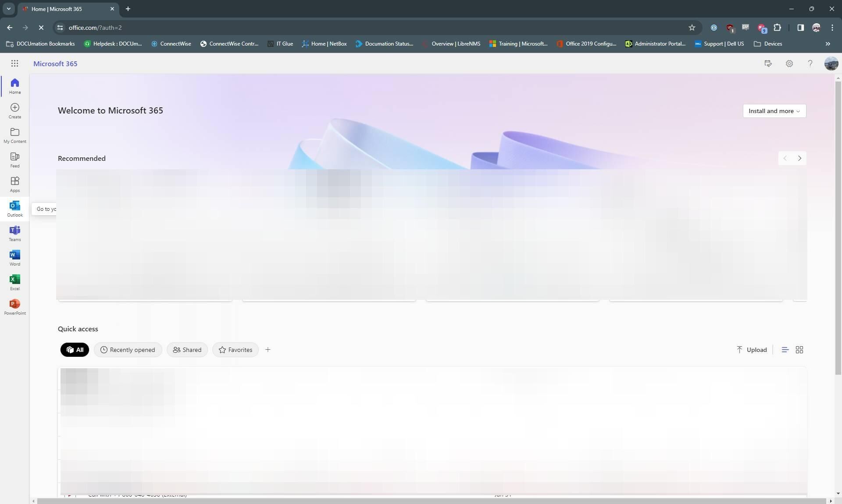Switch to list view layout
This screenshot has width=842, height=504.
pyautogui.click(x=785, y=350)
